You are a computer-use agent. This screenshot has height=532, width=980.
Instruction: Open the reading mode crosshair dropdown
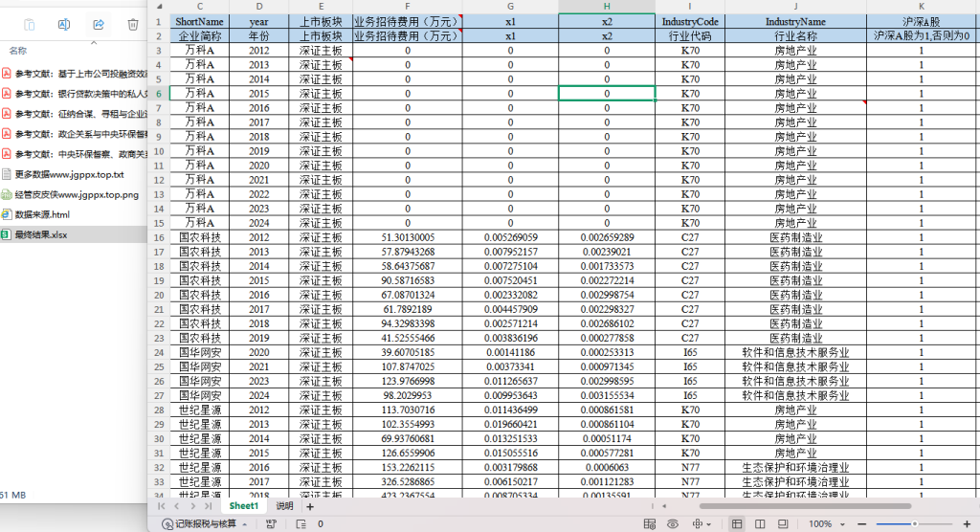click(x=702, y=524)
